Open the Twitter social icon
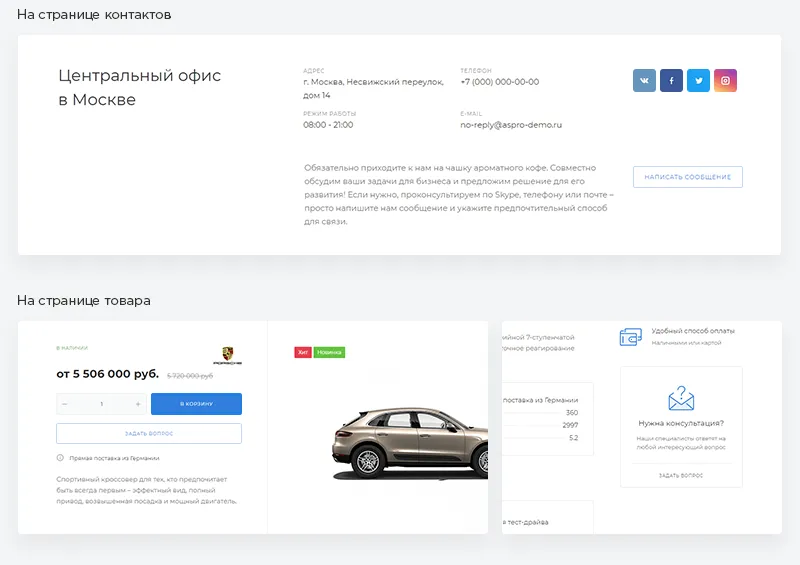This screenshot has height=565, width=800. (698, 81)
